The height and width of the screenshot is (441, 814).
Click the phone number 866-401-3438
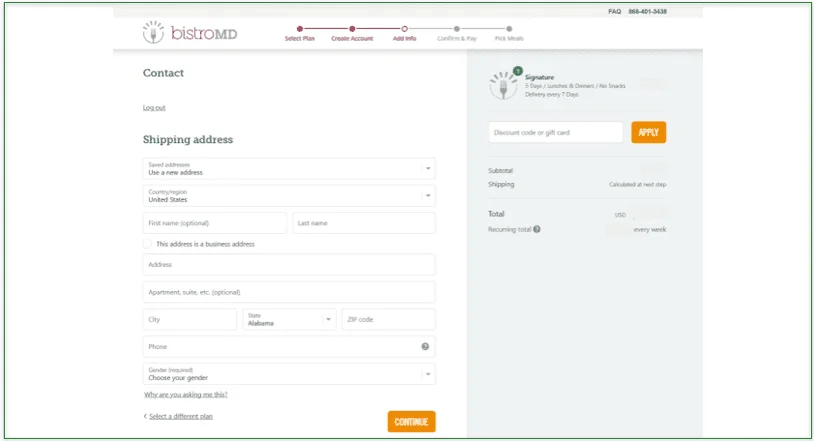(647, 11)
